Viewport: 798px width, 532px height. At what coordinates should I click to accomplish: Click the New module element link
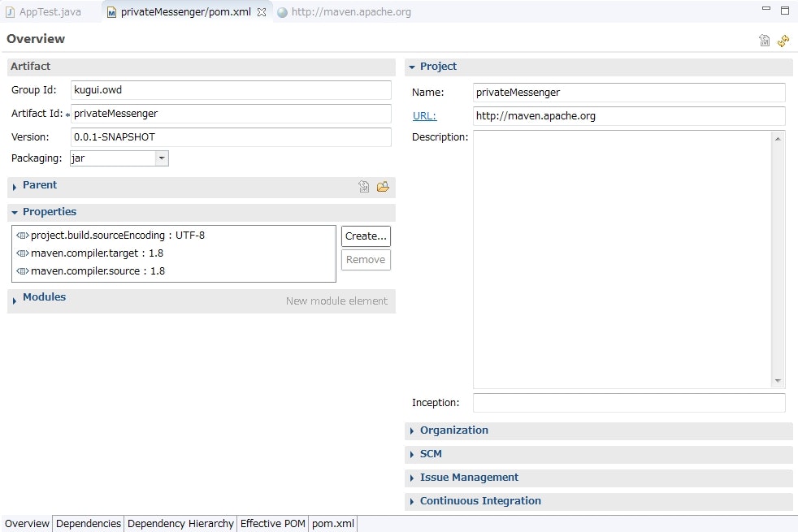pos(336,301)
